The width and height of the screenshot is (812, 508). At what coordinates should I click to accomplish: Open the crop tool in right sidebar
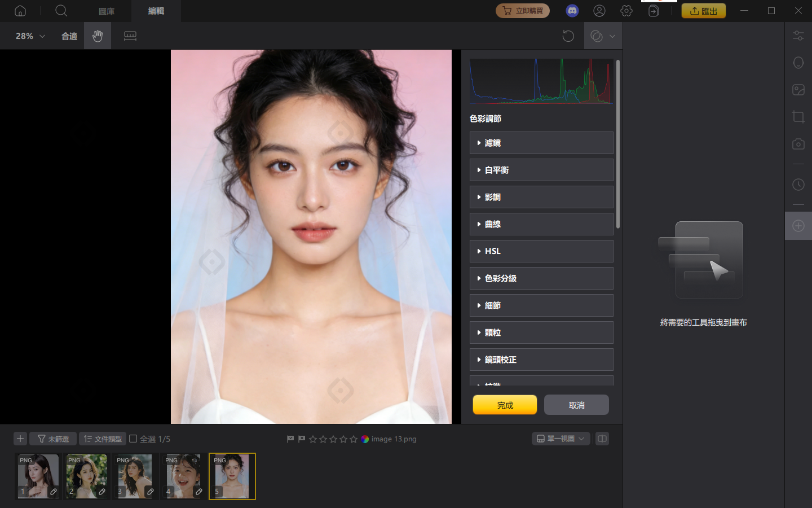pos(798,117)
